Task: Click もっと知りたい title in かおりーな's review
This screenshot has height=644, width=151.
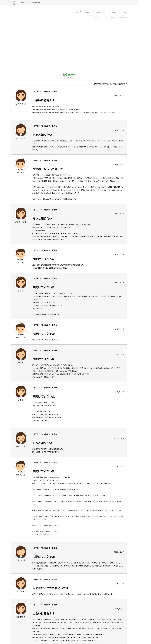Action: click(42, 219)
